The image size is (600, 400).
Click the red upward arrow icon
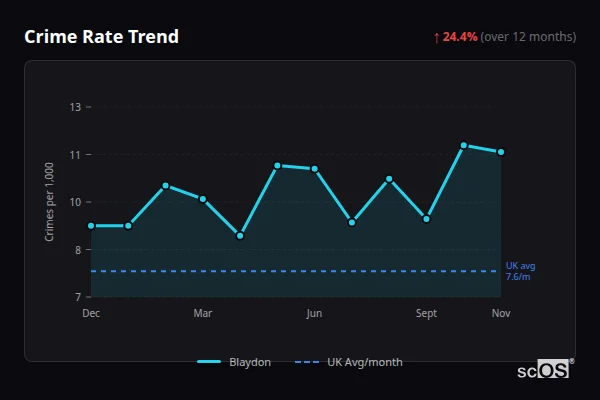[437, 38]
